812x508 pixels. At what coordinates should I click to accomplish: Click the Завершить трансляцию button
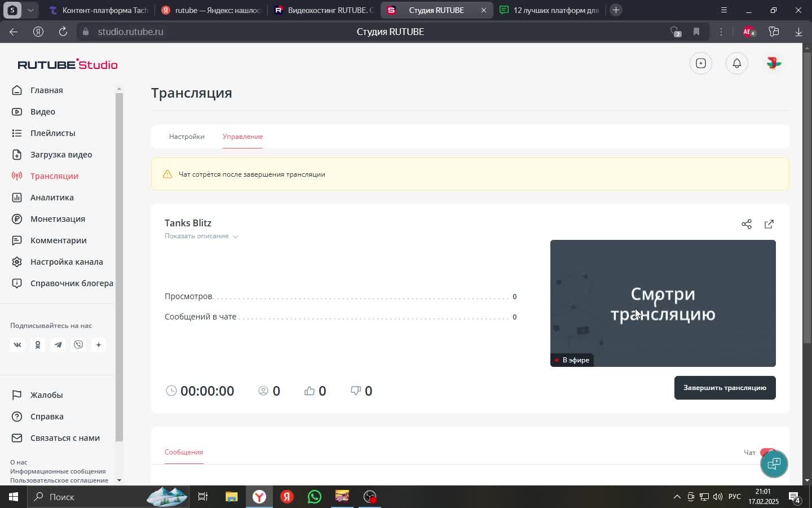point(725,388)
